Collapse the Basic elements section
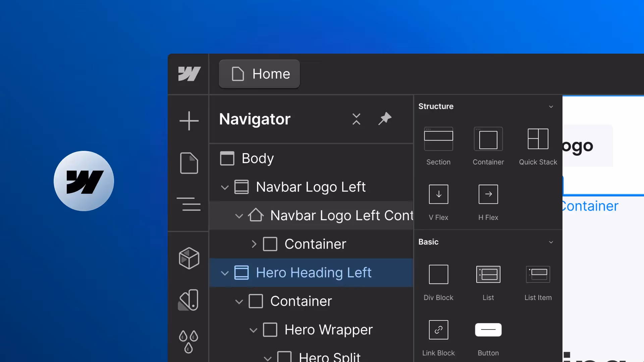644x362 pixels. tap(551, 242)
